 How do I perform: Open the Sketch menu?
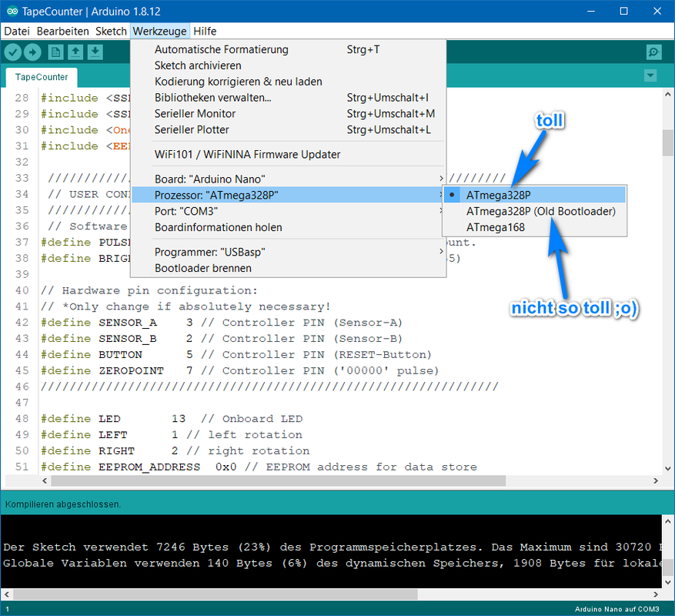click(111, 31)
